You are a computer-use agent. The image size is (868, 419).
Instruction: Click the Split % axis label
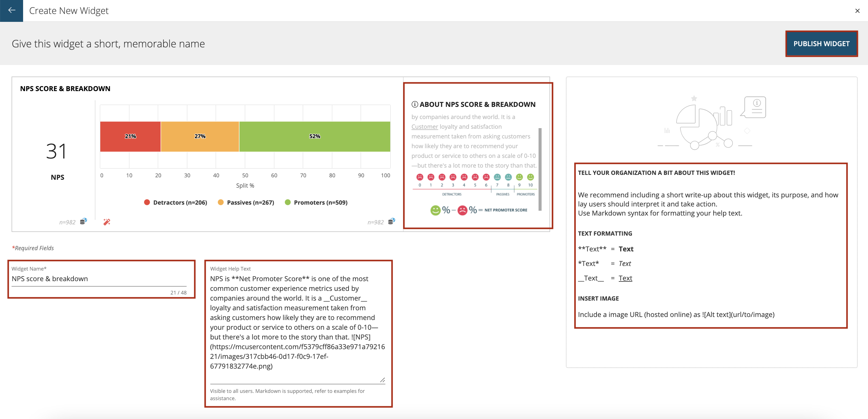[245, 186]
